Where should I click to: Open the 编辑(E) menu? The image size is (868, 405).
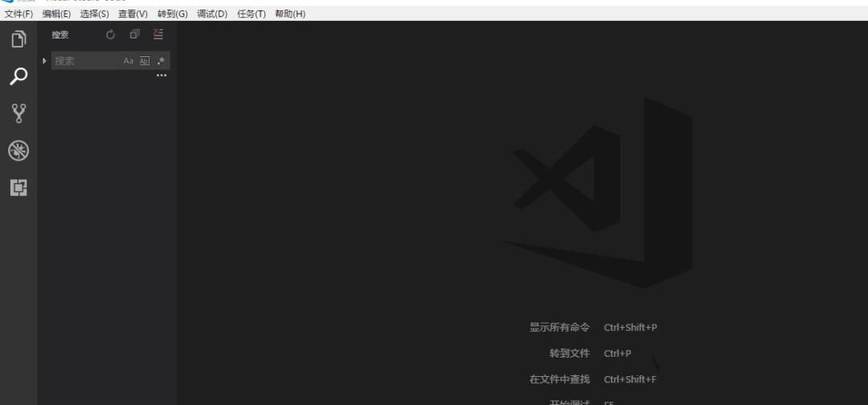pyautogui.click(x=56, y=14)
